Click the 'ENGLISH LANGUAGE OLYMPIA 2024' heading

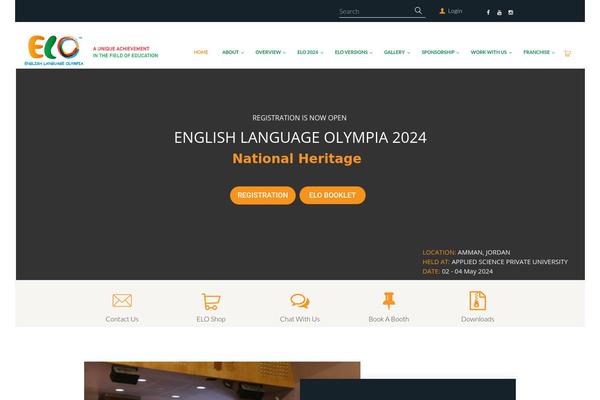(x=300, y=137)
